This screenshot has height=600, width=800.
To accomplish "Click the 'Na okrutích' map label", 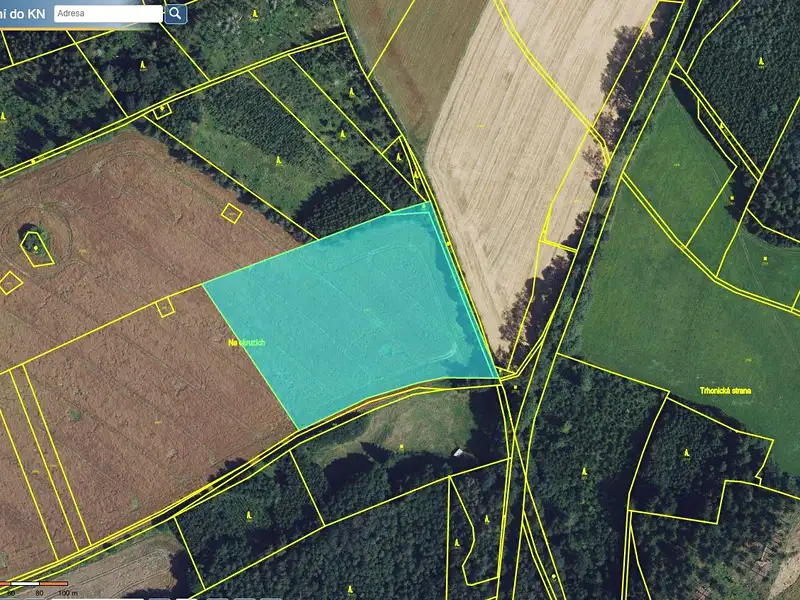I will tap(246, 343).
